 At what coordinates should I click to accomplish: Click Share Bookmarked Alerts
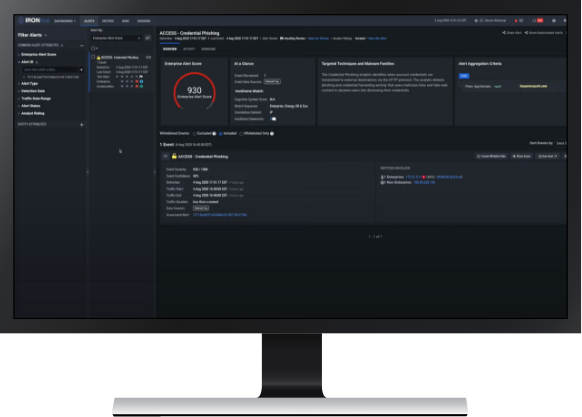[x=544, y=33]
